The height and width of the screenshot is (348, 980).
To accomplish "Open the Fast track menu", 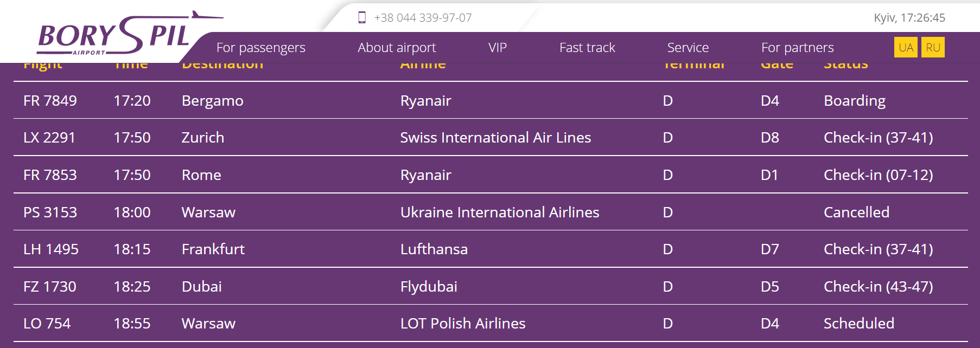I will tap(587, 48).
